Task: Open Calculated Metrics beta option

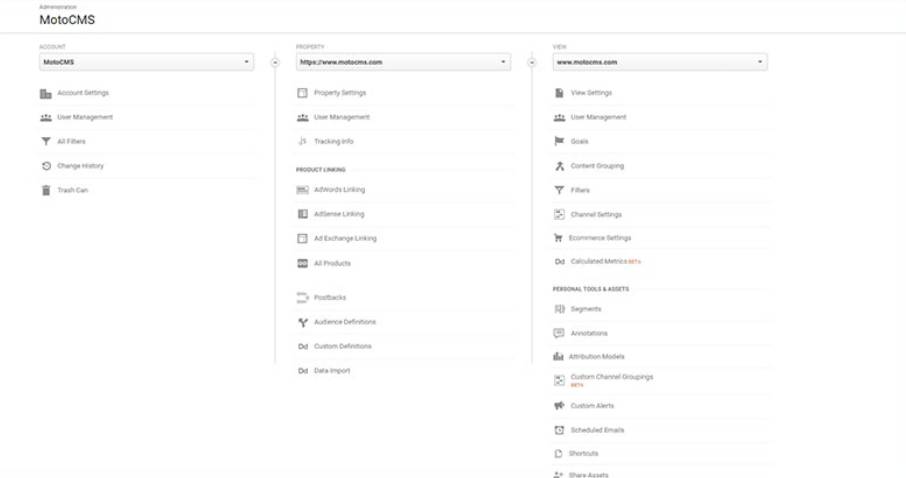Action: tap(600, 262)
